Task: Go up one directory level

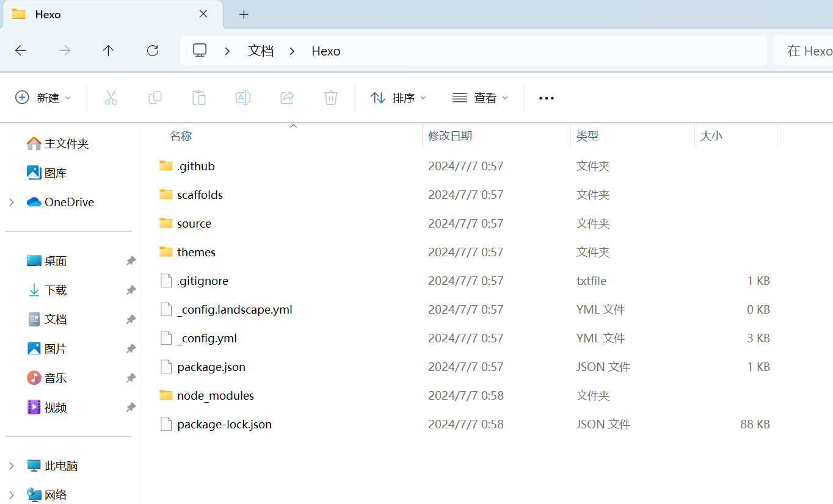Action: point(108,51)
